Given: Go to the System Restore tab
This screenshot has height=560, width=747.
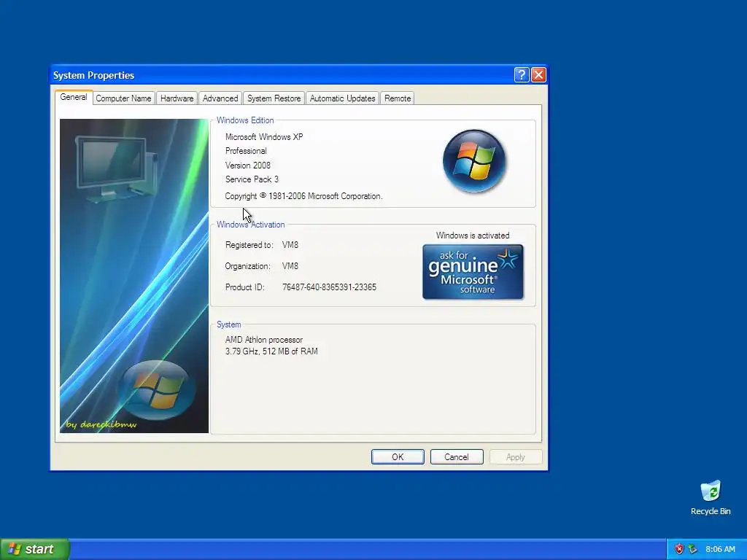Looking at the screenshot, I should coord(274,98).
